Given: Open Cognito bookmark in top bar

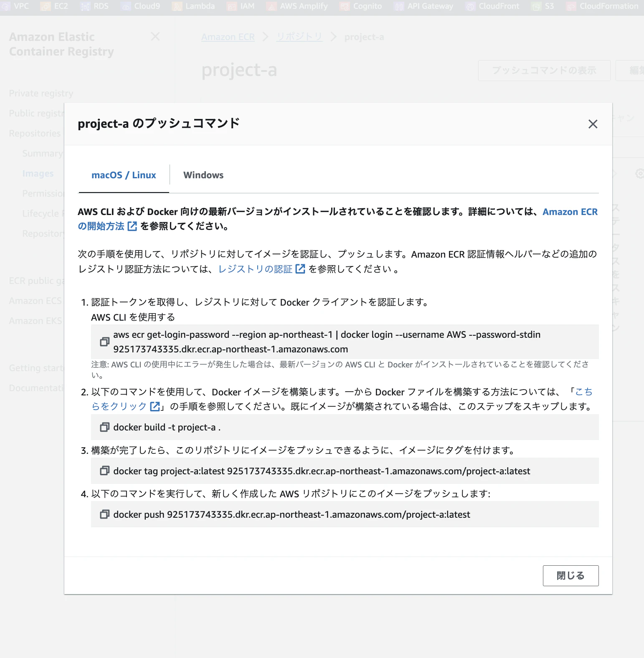Looking at the screenshot, I should pos(361,6).
